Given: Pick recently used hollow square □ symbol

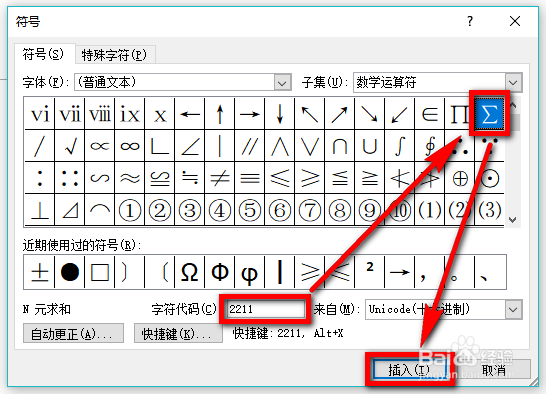Looking at the screenshot, I should (100, 272).
